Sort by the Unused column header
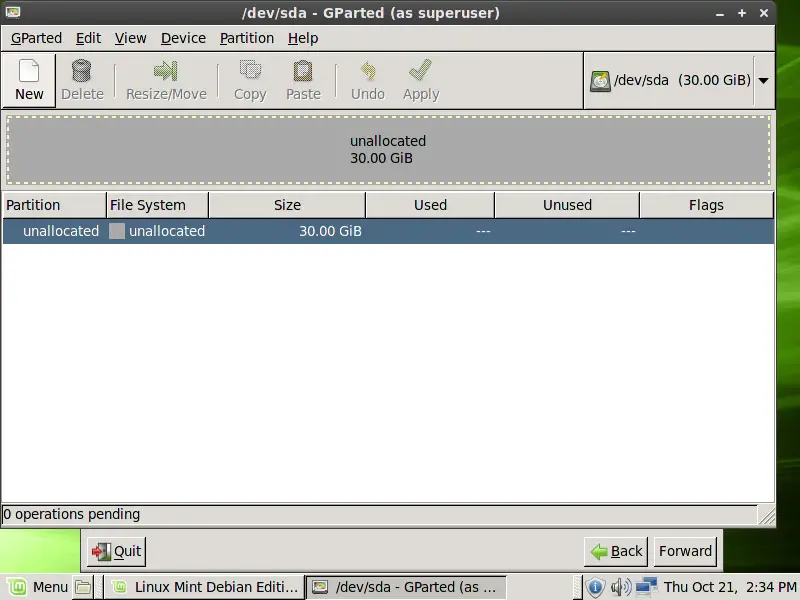This screenshot has width=800, height=600. click(567, 205)
